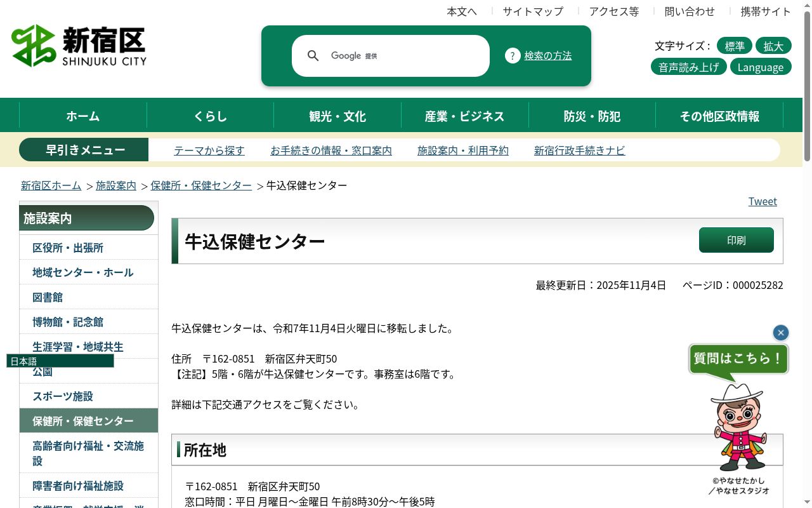Open 新宿行政手続きナビ link
The width and height of the screenshot is (812, 508).
(x=580, y=150)
